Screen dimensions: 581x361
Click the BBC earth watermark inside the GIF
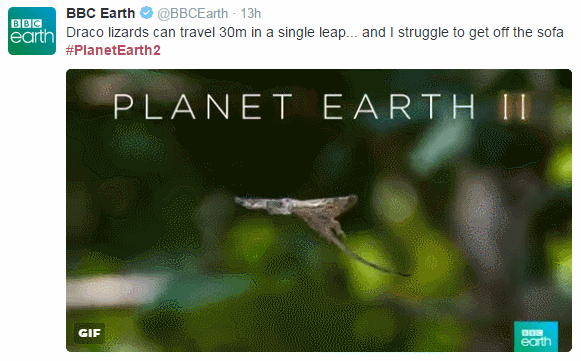pos(536,337)
